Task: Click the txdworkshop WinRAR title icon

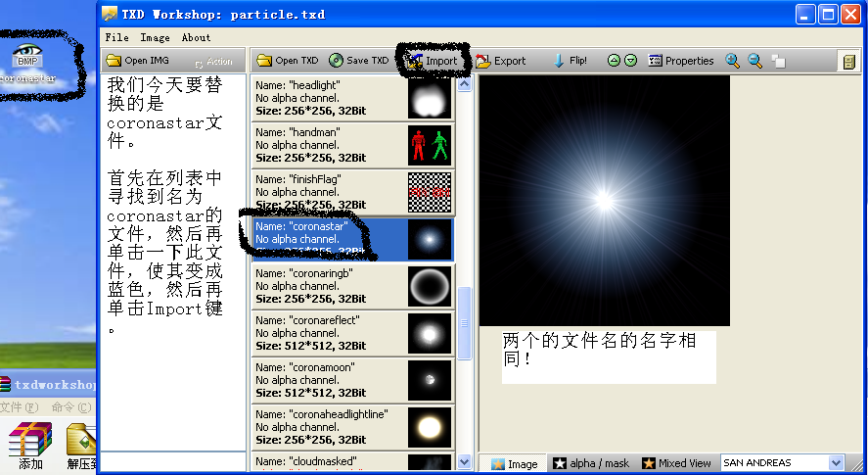Action: (5, 384)
